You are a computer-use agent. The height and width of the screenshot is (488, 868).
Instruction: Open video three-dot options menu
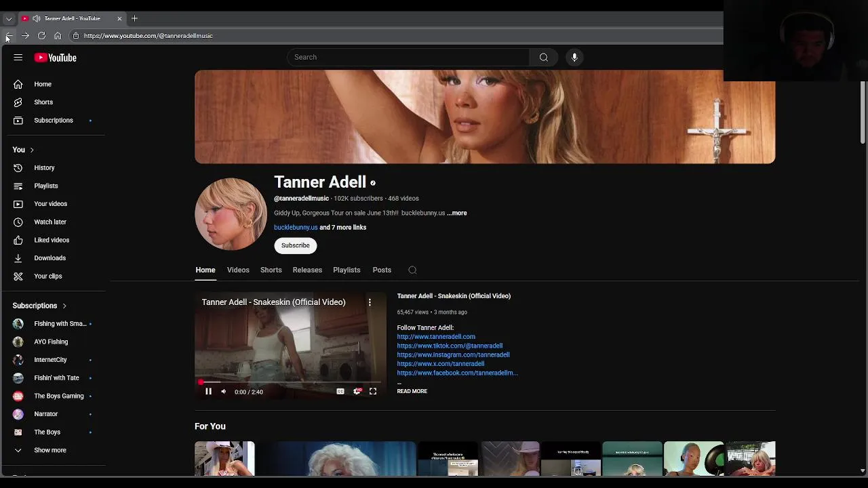click(370, 302)
